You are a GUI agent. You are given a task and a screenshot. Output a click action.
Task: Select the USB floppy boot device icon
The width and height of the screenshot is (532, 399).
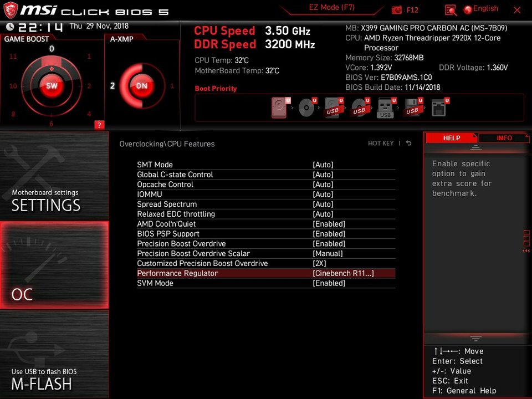click(413, 108)
